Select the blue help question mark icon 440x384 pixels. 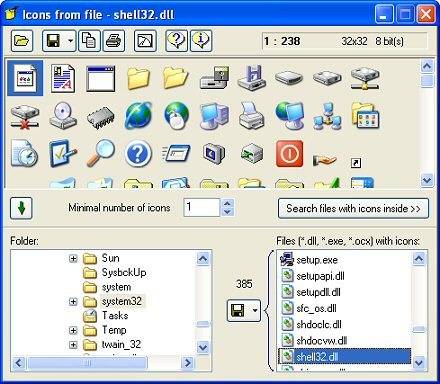tap(138, 154)
